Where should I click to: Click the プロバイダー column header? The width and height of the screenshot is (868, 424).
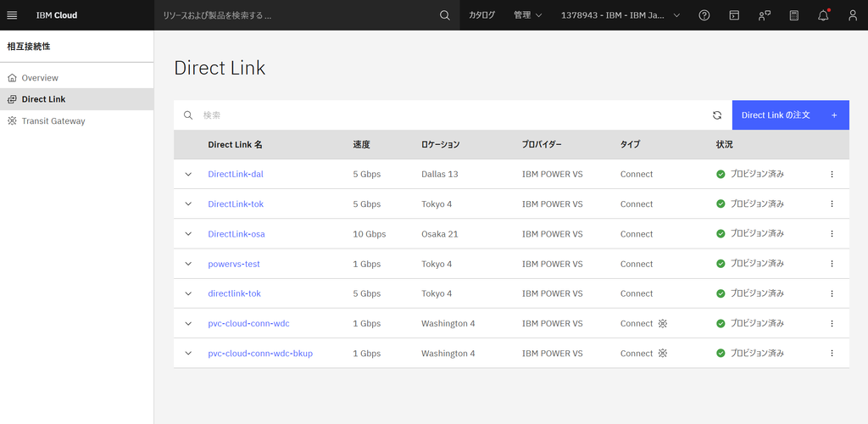coord(542,144)
